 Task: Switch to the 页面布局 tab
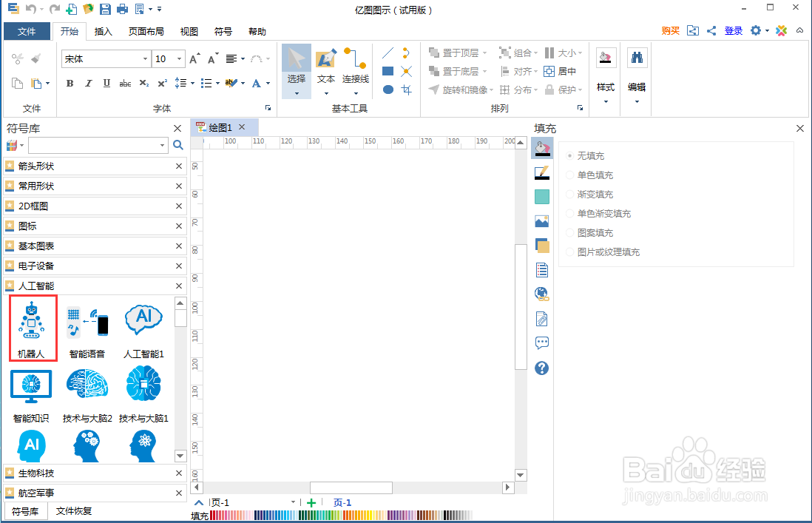tap(146, 32)
